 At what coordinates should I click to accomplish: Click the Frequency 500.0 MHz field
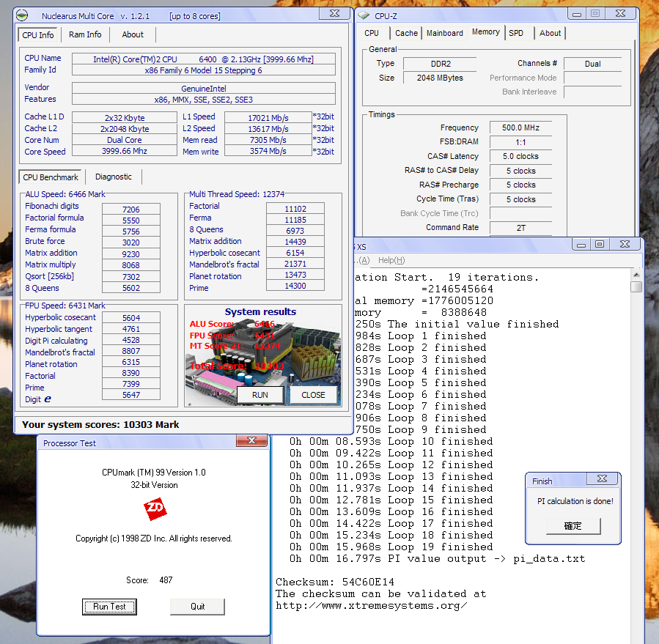click(x=520, y=127)
